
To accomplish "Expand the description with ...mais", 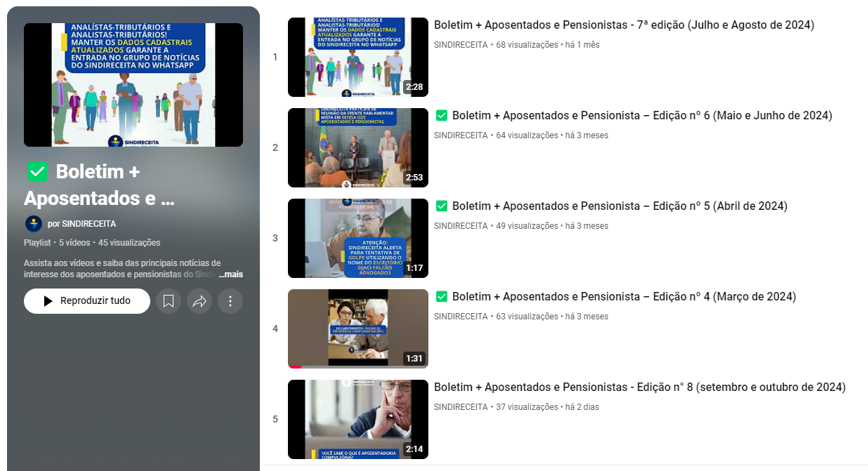I will (x=230, y=274).
